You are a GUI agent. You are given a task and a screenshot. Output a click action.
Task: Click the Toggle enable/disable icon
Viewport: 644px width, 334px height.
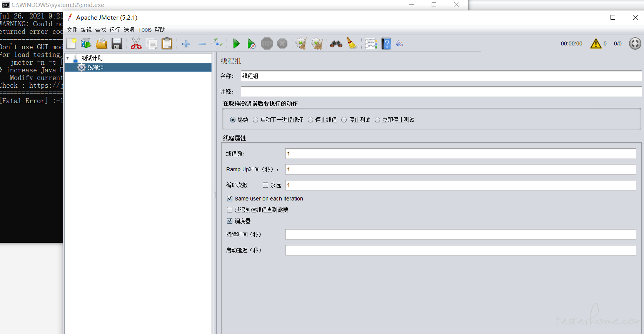(217, 43)
